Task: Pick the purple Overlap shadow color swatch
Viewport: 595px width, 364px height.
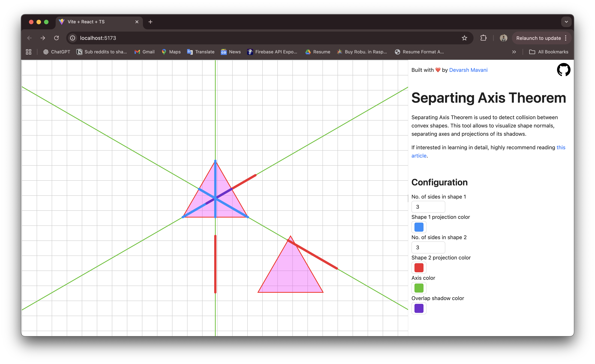Action: [x=419, y=308]
